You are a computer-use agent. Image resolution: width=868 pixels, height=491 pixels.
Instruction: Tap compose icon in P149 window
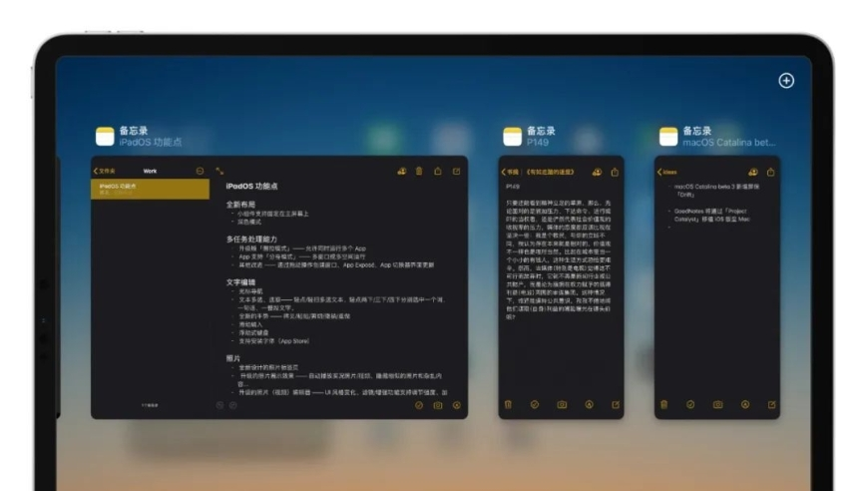(616, 404)
